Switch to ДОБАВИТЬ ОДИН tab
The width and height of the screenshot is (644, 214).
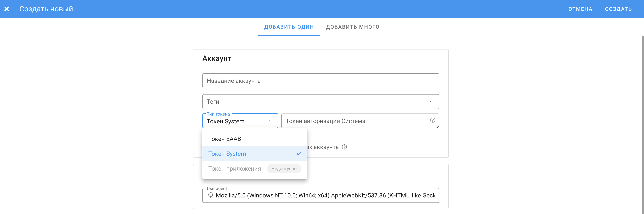click(289, 27)
